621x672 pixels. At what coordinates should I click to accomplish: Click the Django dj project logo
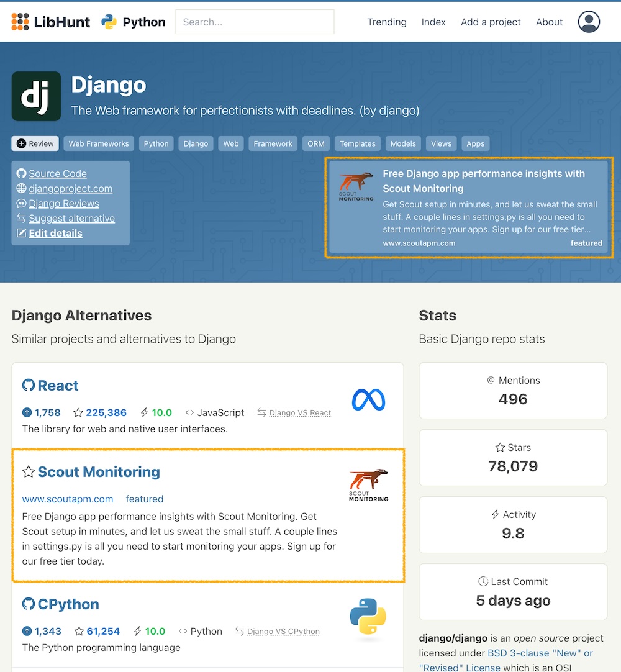coord(36,96)
